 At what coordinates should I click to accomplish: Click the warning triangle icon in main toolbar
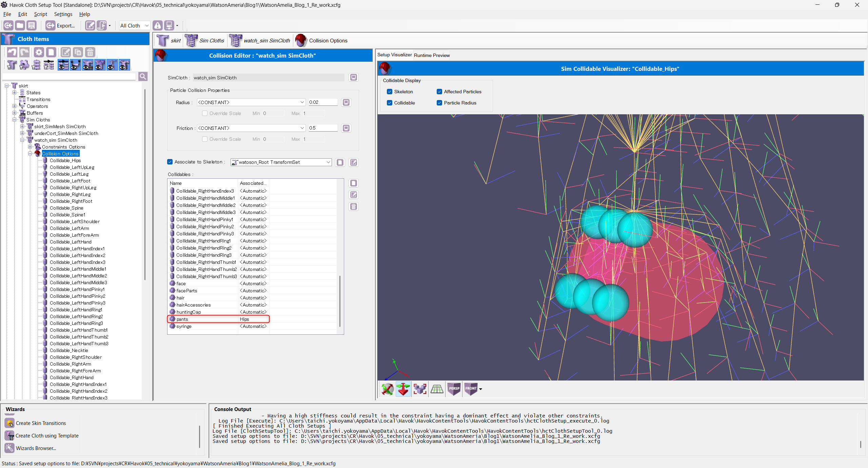[158, 25]
